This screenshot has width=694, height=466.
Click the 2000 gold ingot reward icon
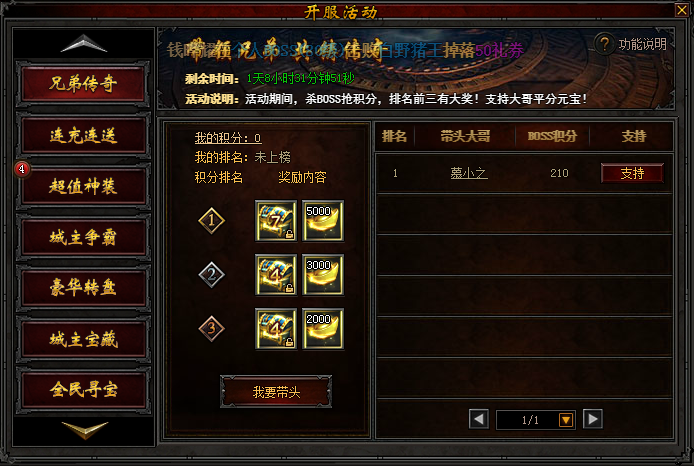tap(323, 329)
